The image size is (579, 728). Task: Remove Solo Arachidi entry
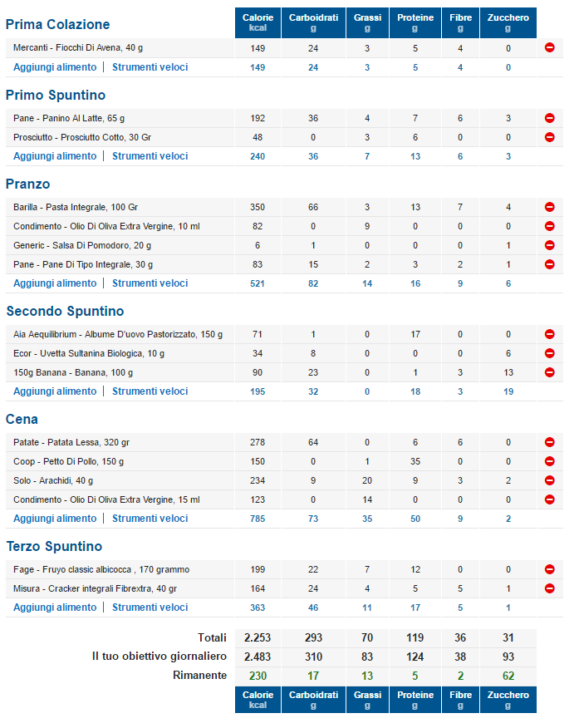pos(549,480)
